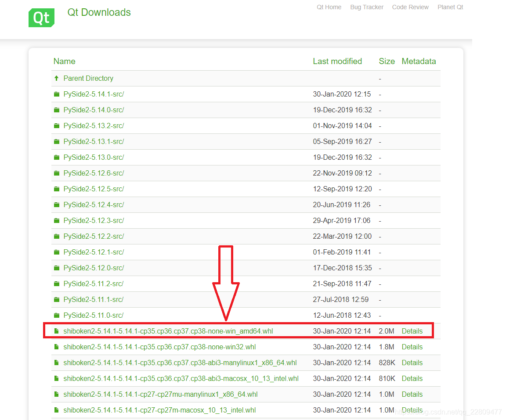Viewport: 506px width, 420px height.
Task: Open Details for the 810K macosx file
Action: tap(412, 378)
